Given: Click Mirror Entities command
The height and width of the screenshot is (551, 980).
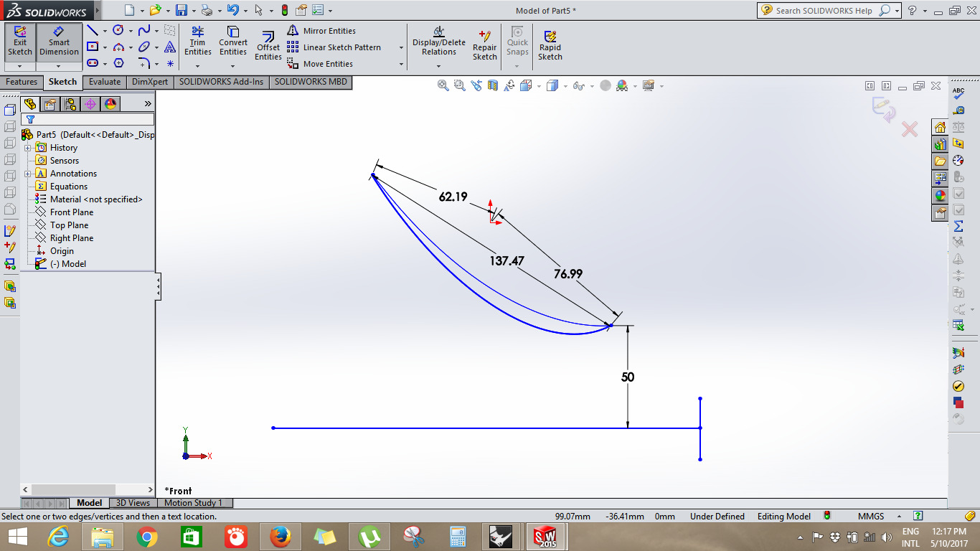Looking at the screenshot, I should point(321,31).
